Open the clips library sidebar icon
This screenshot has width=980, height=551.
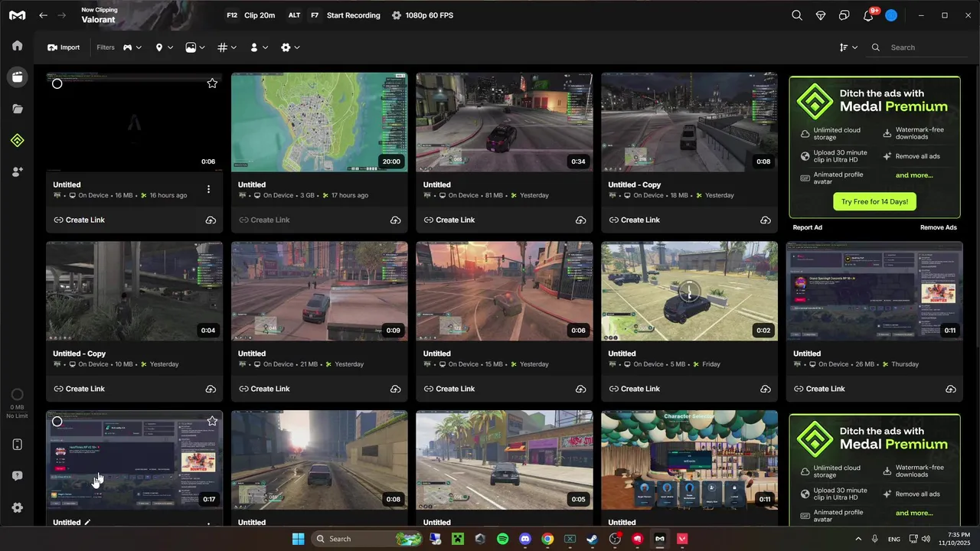[x=17, y=77]
